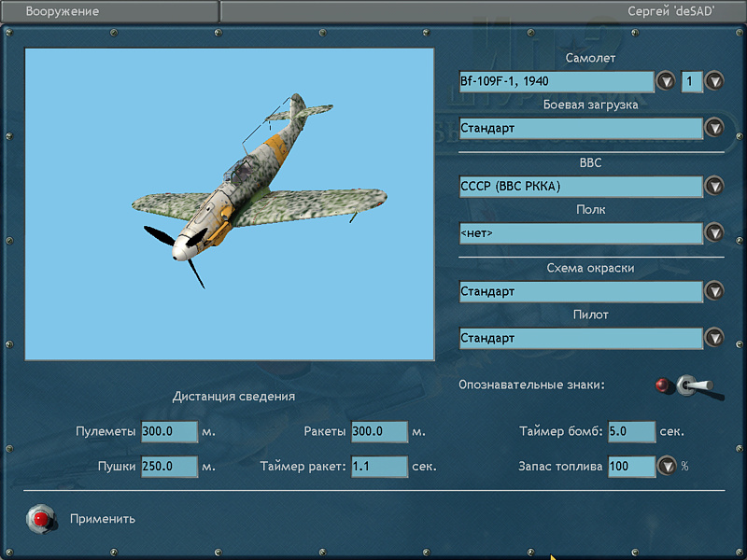747x560 pixels.
Task: Click the red Применить button icon
Action: [40, 518]
